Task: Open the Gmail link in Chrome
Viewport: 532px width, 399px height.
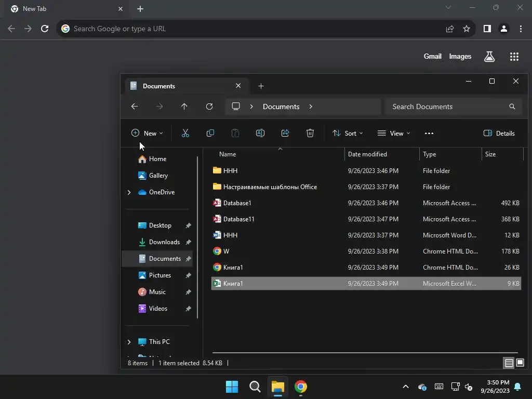Action: coord(433,57)
